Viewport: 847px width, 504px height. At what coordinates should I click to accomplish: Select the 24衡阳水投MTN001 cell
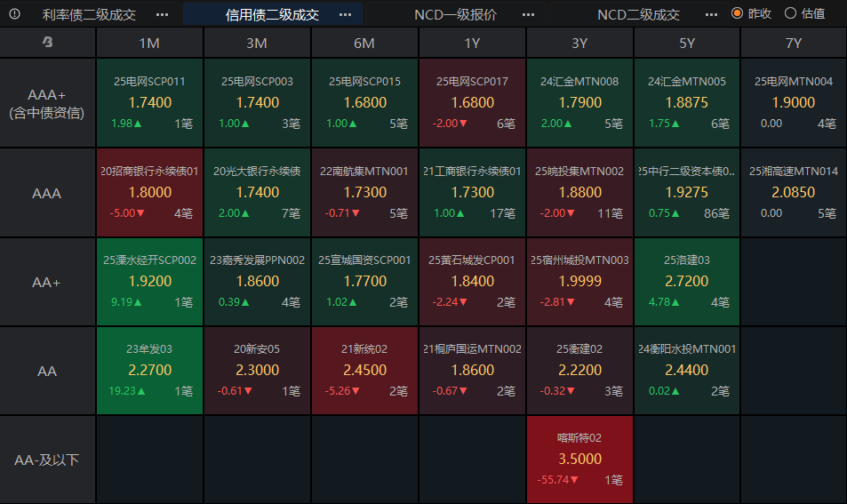pyautogui.click(x=686, y=371)
